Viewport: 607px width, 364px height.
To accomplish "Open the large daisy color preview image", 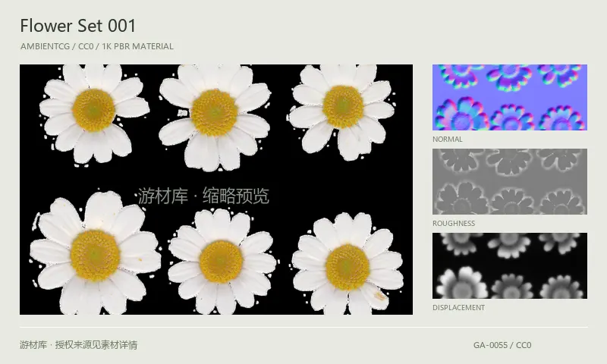I will (x=216, y=190).
